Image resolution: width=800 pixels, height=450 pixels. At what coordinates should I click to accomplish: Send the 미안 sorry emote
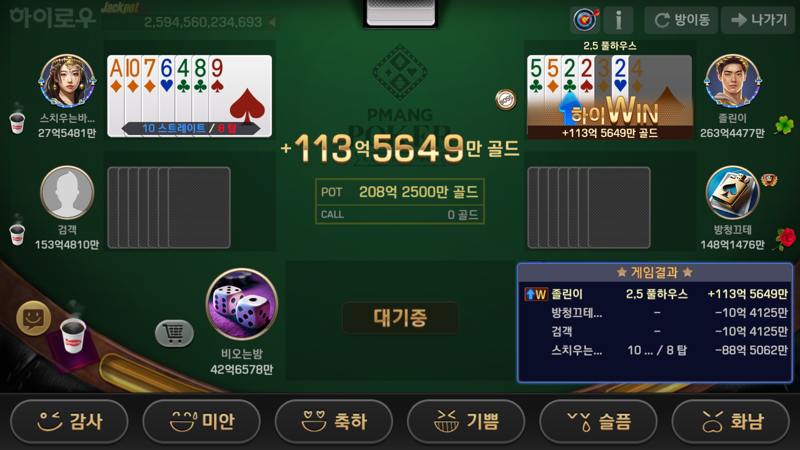coord(202,422)
